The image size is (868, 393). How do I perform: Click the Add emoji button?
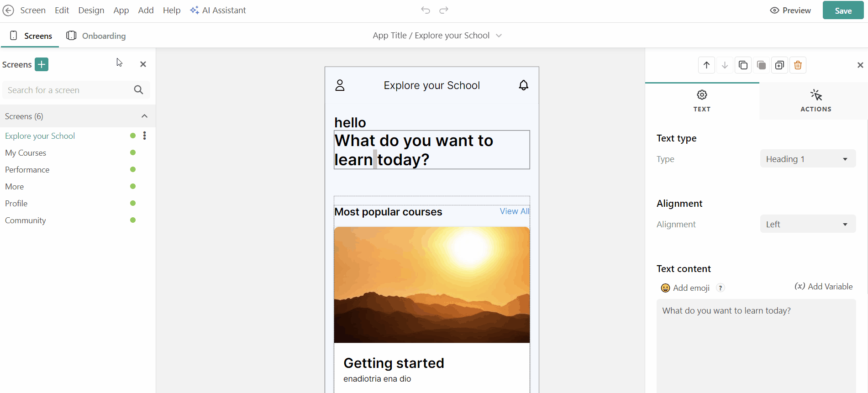[x=685, y=288]
